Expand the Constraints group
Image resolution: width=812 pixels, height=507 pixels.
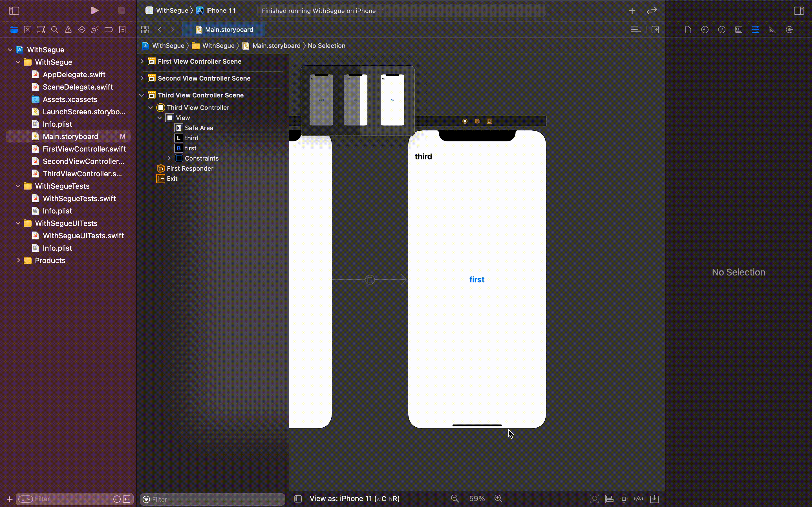[x=169, y=158]
